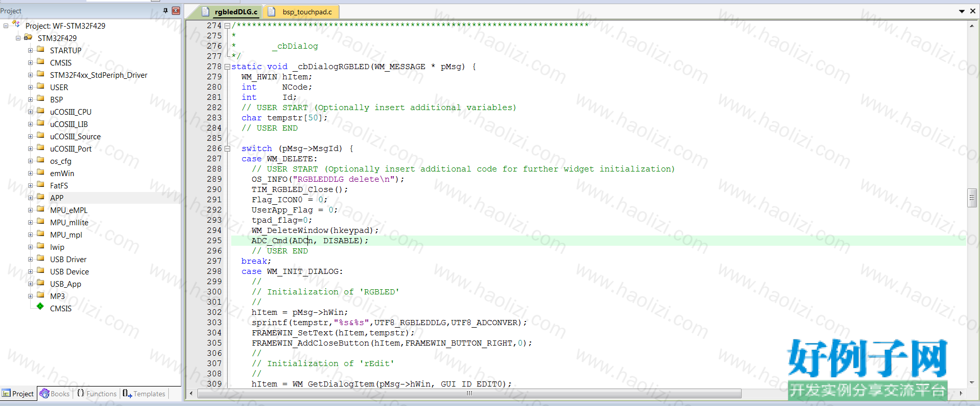Expand the MP3 group
This screenshot has width=980, height=406.
tap(30, 296)
